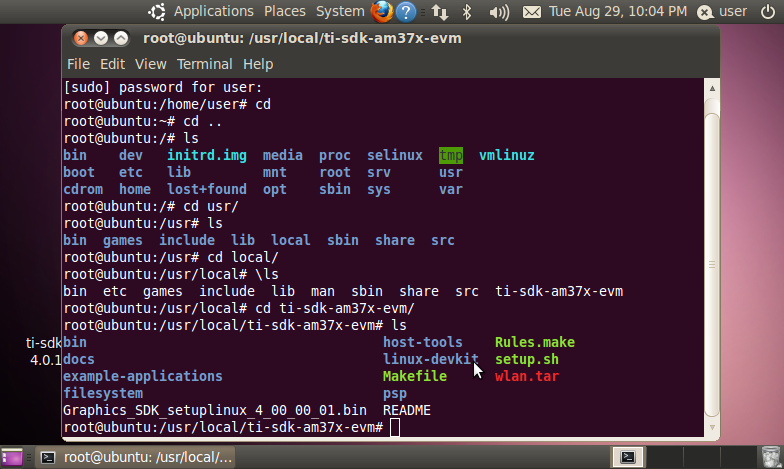784x469 pixels.
Task: Click the README file name
Action: point(406,410)
